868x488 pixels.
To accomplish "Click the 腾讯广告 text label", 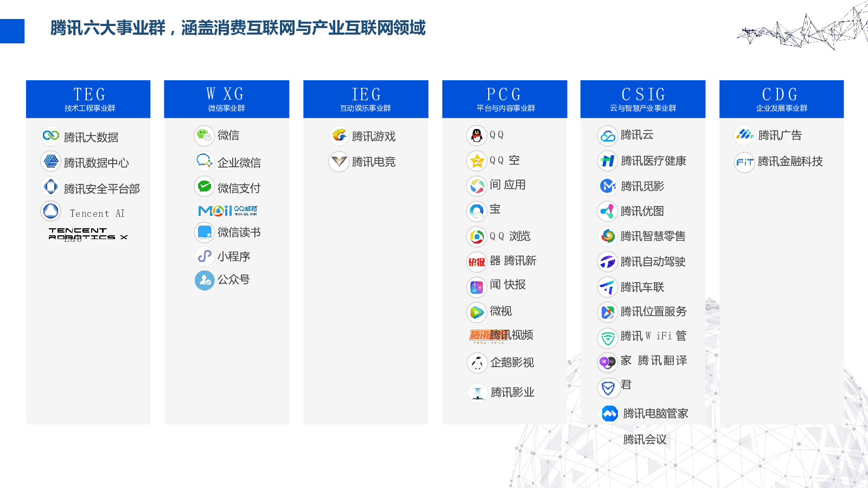I will click(780, 136).
